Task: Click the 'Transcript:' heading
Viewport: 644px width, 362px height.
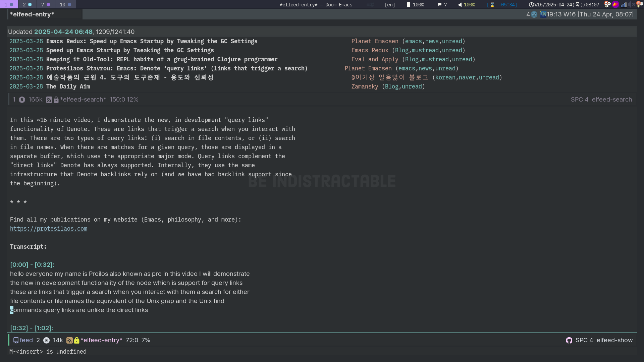Action: (28, 247)
